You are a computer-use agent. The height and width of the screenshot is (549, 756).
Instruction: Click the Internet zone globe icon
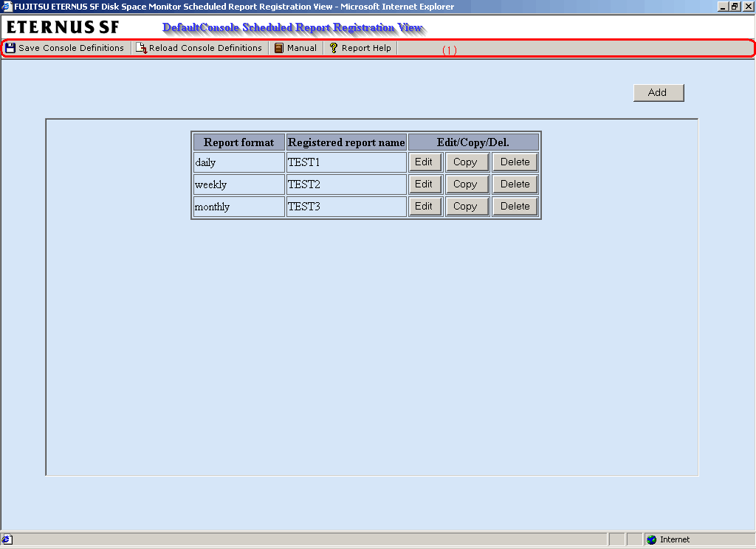[651, 539]
